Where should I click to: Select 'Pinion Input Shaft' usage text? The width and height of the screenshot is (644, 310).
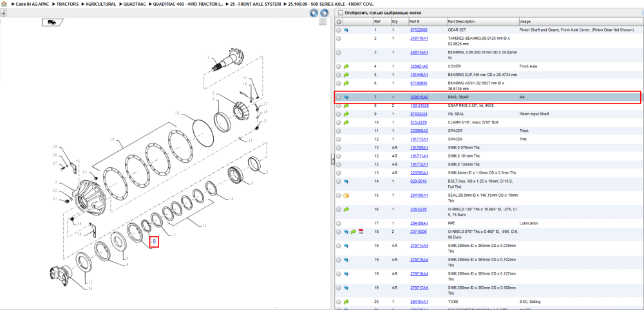coord(534,114)
